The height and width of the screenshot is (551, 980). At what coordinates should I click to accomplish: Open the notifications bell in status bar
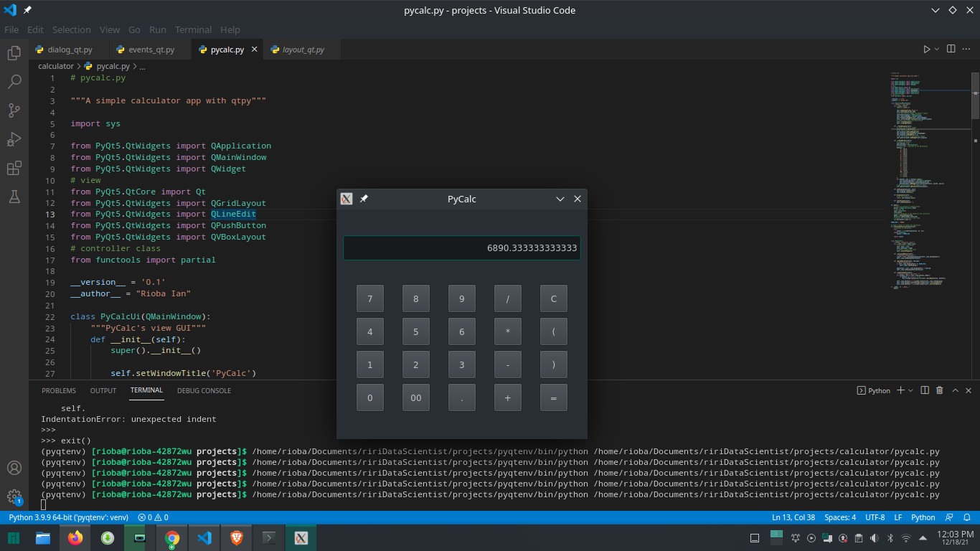coord(967,517)
